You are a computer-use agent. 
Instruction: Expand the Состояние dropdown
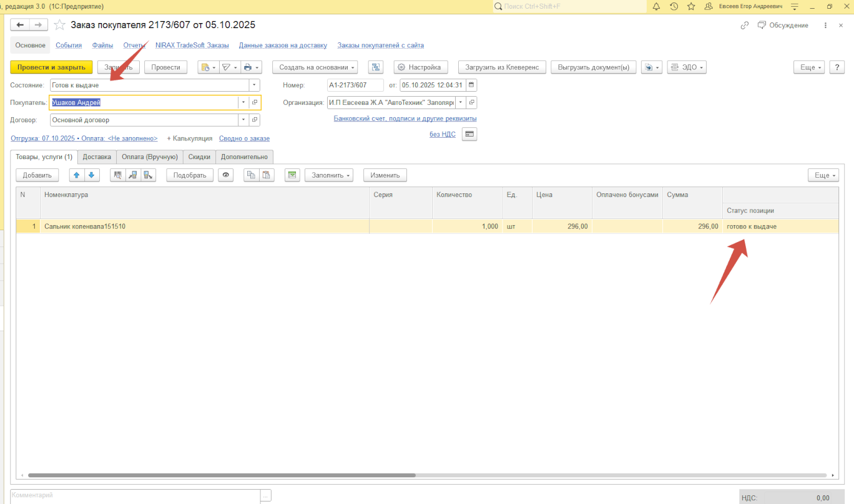[x=254, y=85]
